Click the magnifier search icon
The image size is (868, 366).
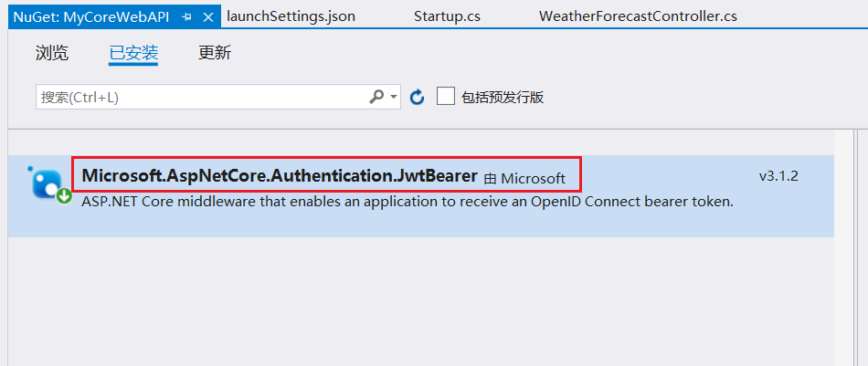click(376, 97)
